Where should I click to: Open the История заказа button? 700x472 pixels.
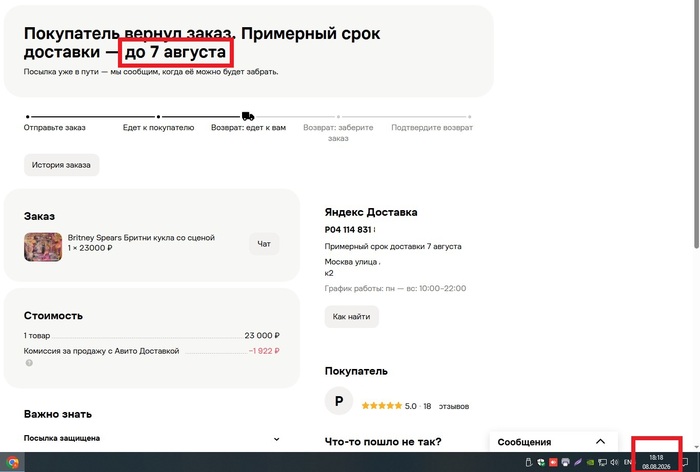click(x=61, y=165)
